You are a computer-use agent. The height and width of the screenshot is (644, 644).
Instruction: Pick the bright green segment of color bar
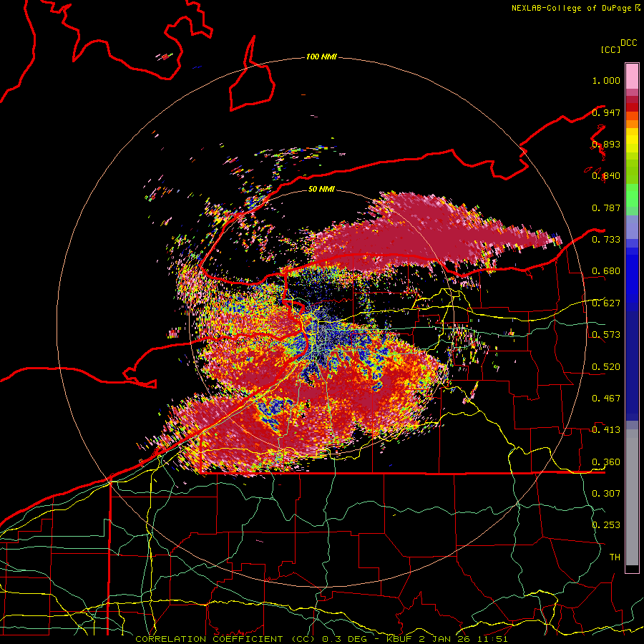coord(632,195)
